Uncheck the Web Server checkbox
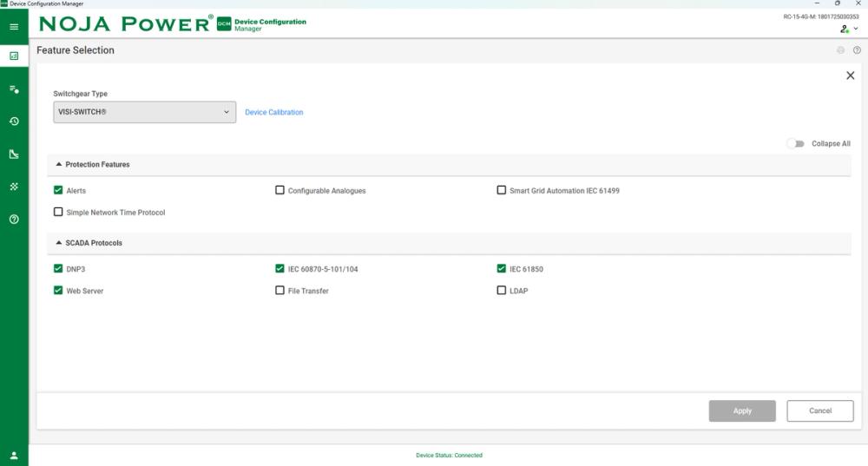 pos(58,290)
